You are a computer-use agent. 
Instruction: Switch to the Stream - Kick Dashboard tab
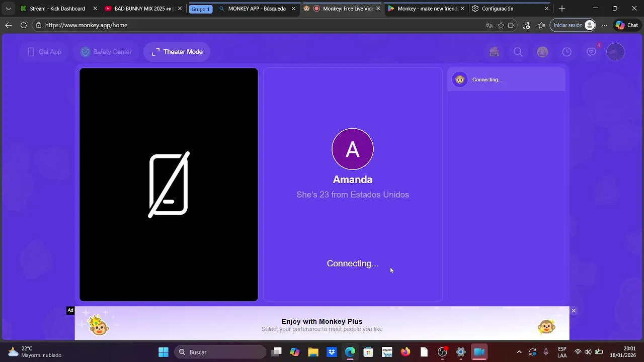point(58,9)
